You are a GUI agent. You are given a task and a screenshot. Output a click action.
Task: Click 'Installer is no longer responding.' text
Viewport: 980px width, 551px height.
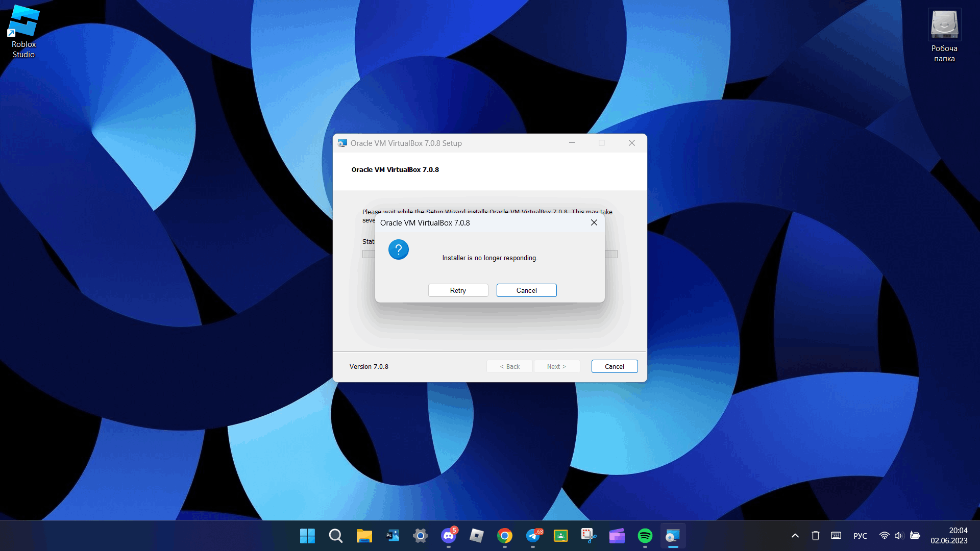click(x=489, y=258)
